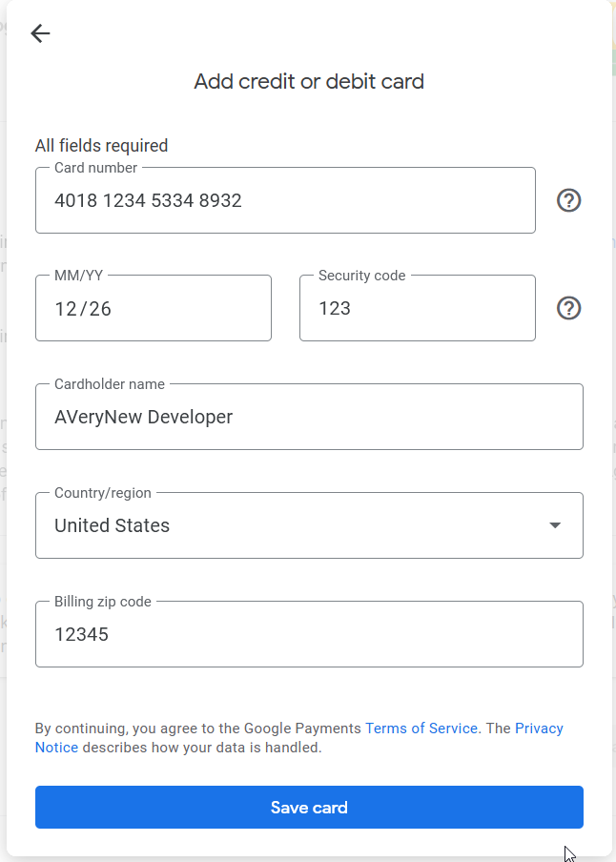Open help icon beside Card number field
Viewport: 616px width, 862px height.
click(568, 200)
